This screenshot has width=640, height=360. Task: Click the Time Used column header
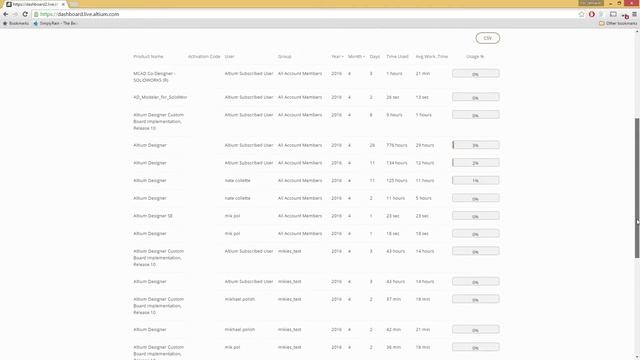click(397, 56)
